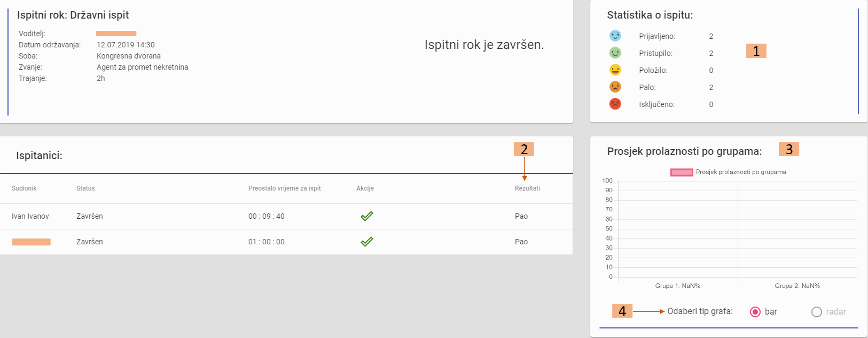Click the red Isključeno angry face icon

[x=615, y=104]
